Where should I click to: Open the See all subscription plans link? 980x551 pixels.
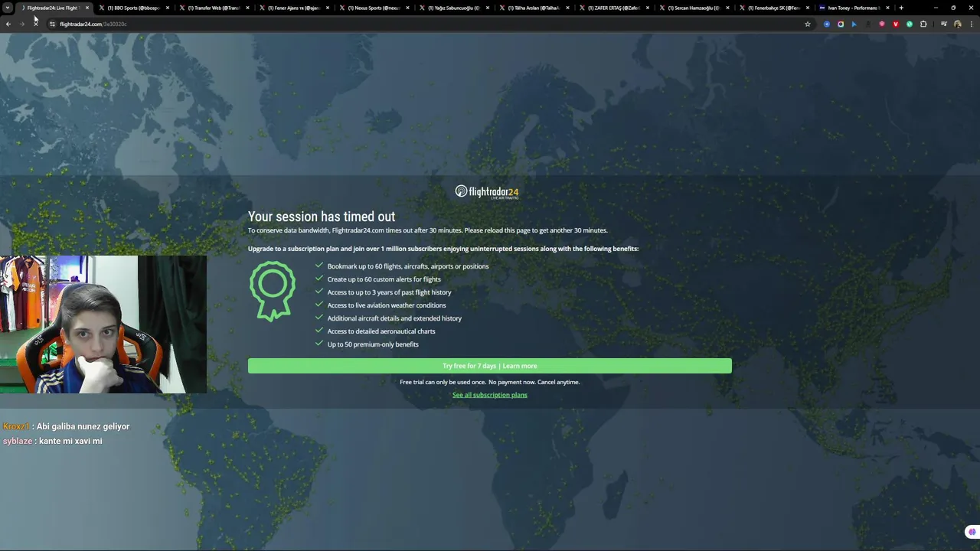(489, 395)
